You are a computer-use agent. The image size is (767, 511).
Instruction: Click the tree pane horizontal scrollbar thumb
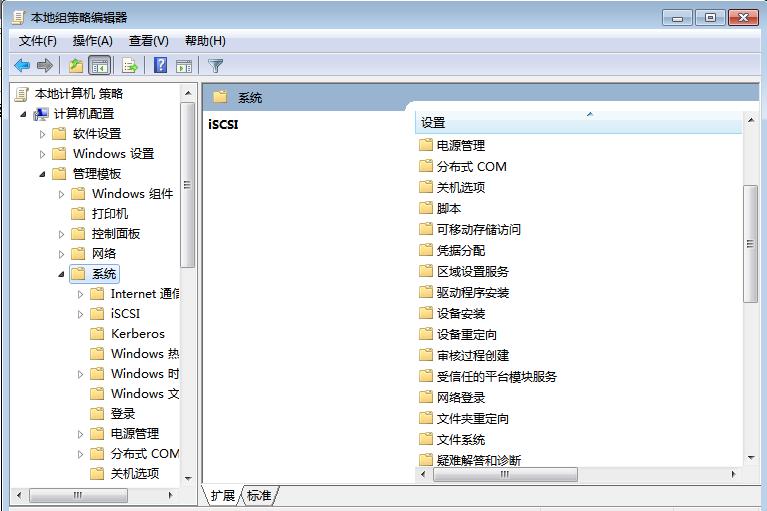pos(78,495)
